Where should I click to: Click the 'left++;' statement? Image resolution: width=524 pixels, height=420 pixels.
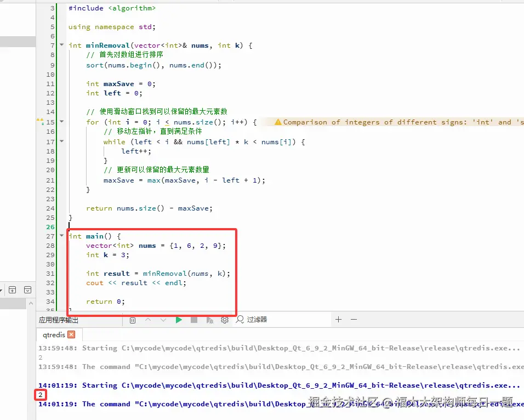pos(136,151)
